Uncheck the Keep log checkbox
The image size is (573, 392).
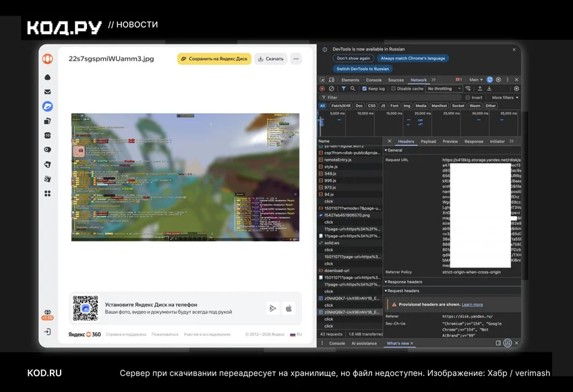(x=364, y=88)
